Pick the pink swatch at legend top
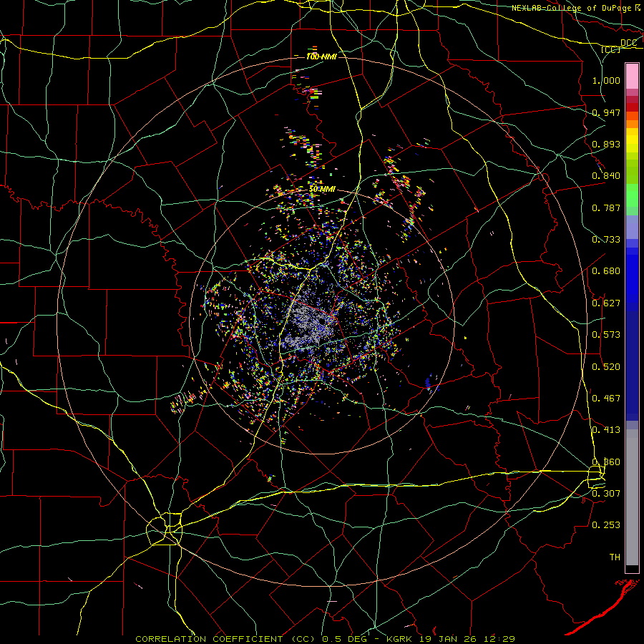 [632, 76]
